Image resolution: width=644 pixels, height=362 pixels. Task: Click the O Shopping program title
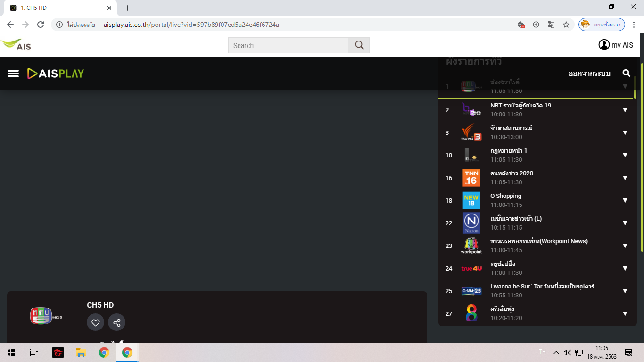coord(506,196)
